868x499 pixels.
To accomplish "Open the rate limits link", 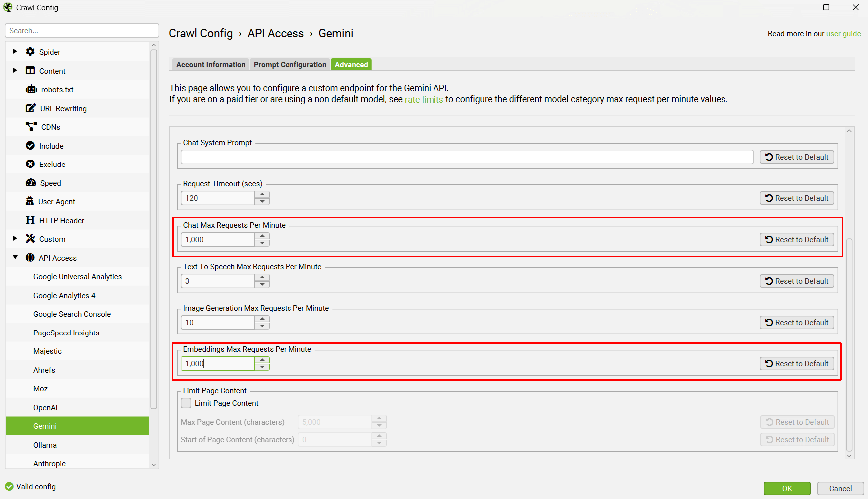I will (x=424, y=99).
